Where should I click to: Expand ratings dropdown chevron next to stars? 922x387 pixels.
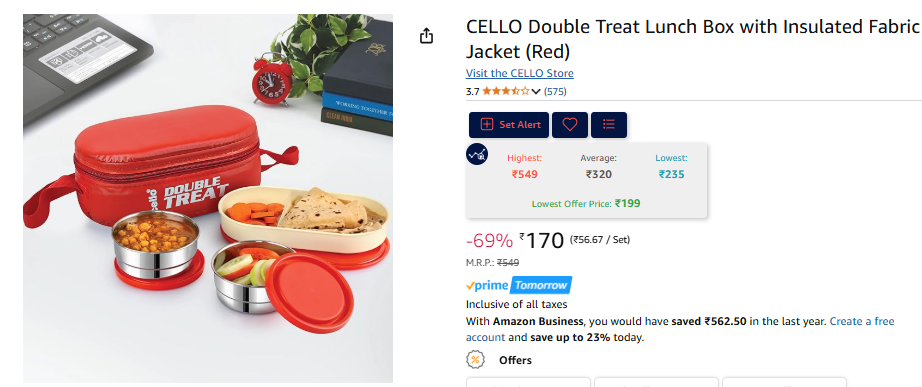point(536,91)
